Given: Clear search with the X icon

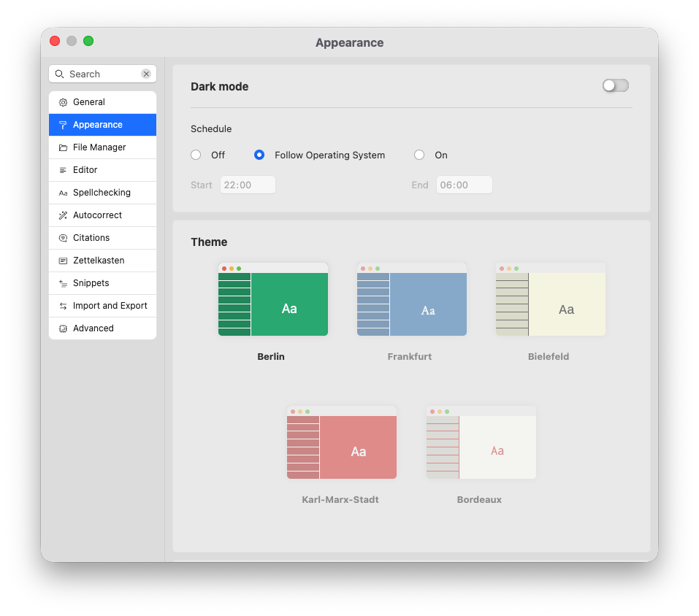Looking at the screenshot, I should pyautogui.click(x=146, y=74).
